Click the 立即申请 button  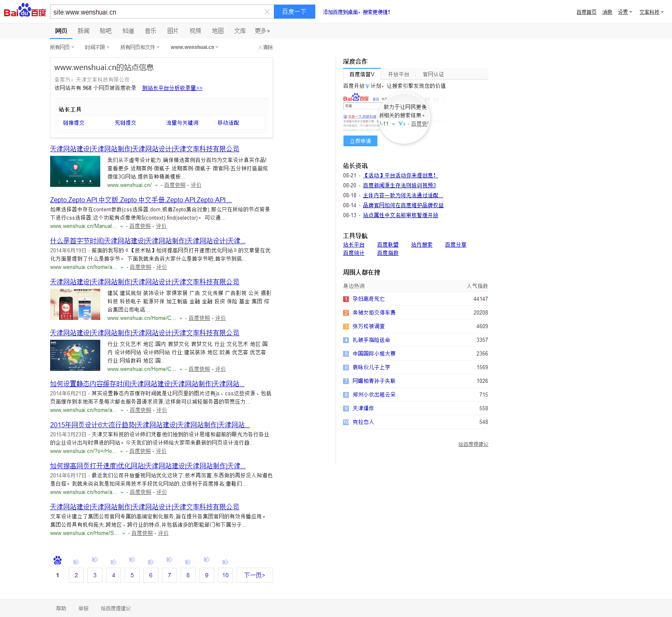[x=360, y=141]
